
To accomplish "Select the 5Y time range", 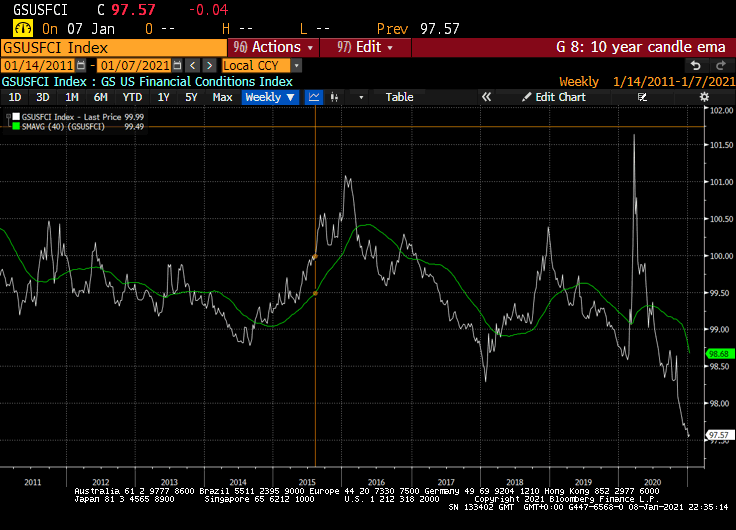I will click(191, 97).
